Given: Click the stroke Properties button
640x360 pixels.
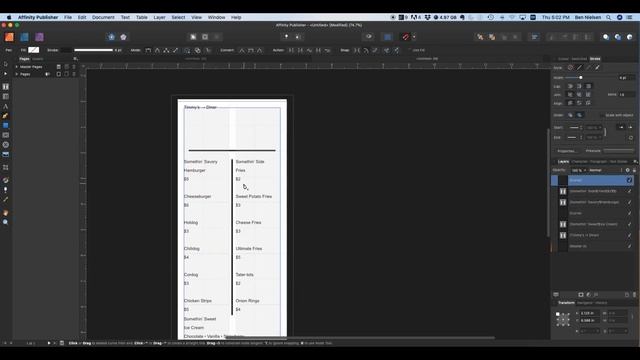Looking at the screenshot, I should [567, 151].
